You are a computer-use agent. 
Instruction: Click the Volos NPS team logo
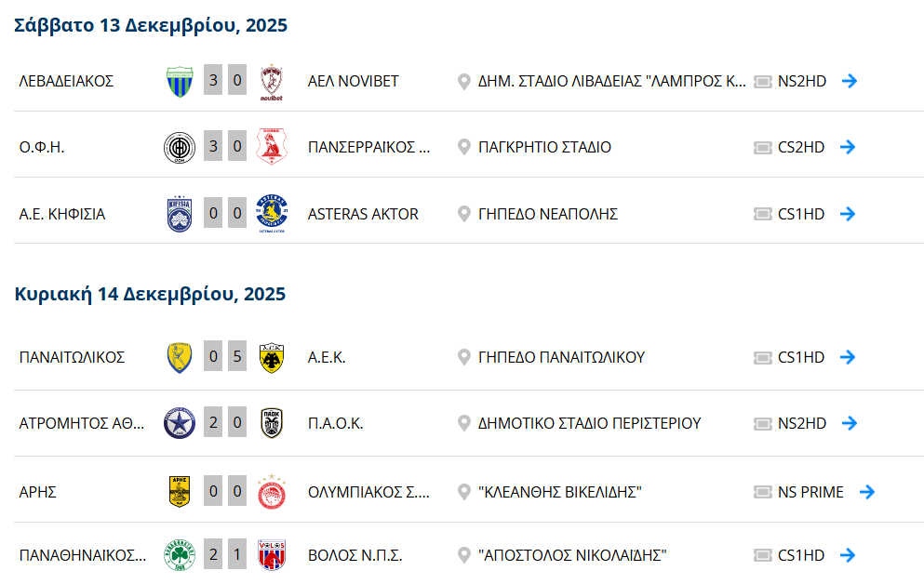[271, 555]
